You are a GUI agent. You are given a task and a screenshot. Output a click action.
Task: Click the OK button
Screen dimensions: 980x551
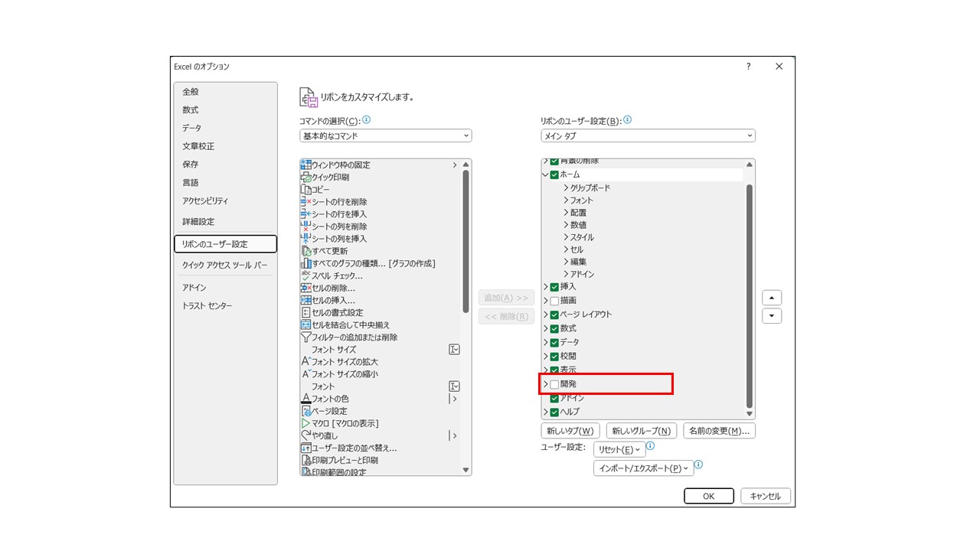(x=709, y=496)
